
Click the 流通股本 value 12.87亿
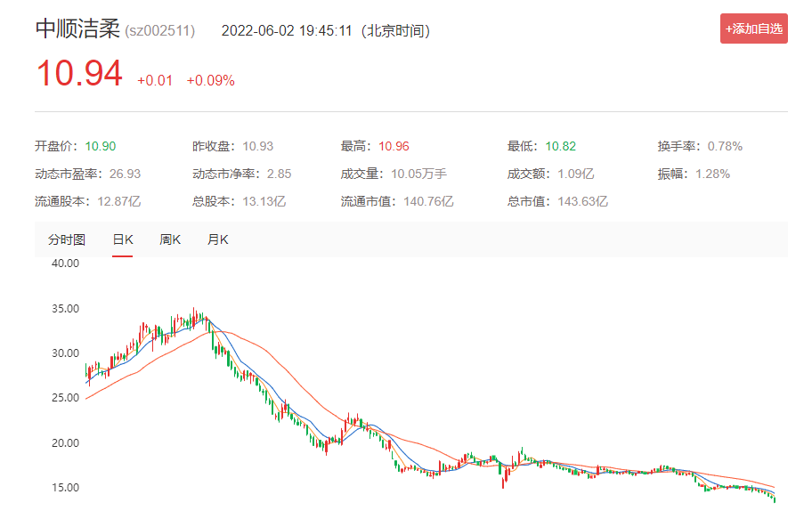tap(118, 201)
